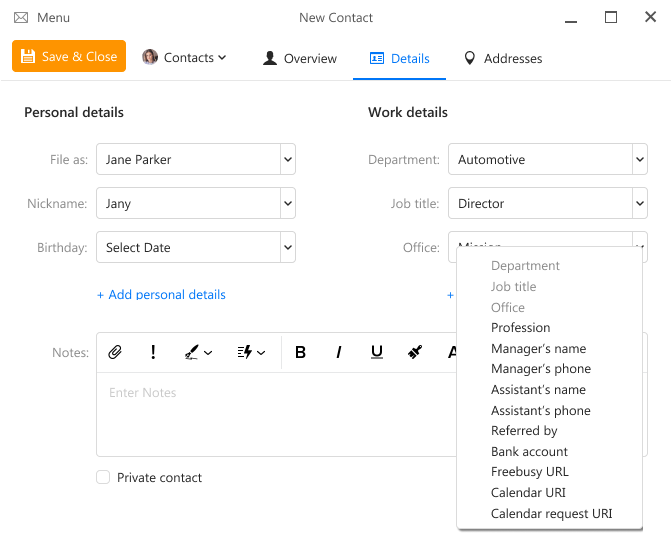Image resolution: width=672 pixels, height=539 pixels.
Task: Open the Birthday date picker arrow
Action: pos(288,247)
